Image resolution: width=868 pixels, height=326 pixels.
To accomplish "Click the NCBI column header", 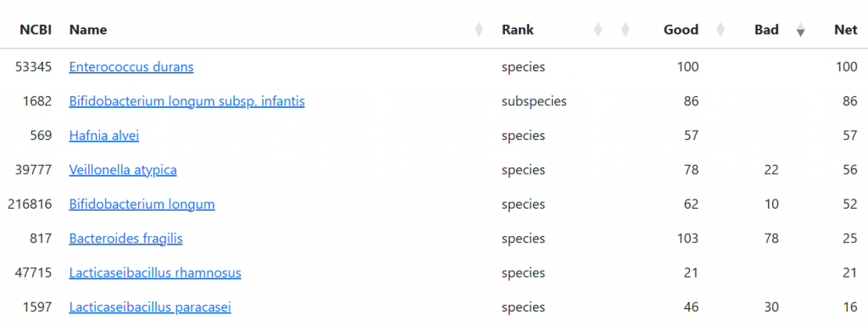I will [x=36, y=30].
